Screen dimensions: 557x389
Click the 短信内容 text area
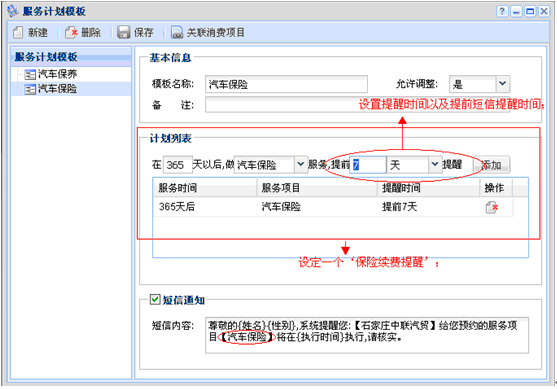pos(367,335)
